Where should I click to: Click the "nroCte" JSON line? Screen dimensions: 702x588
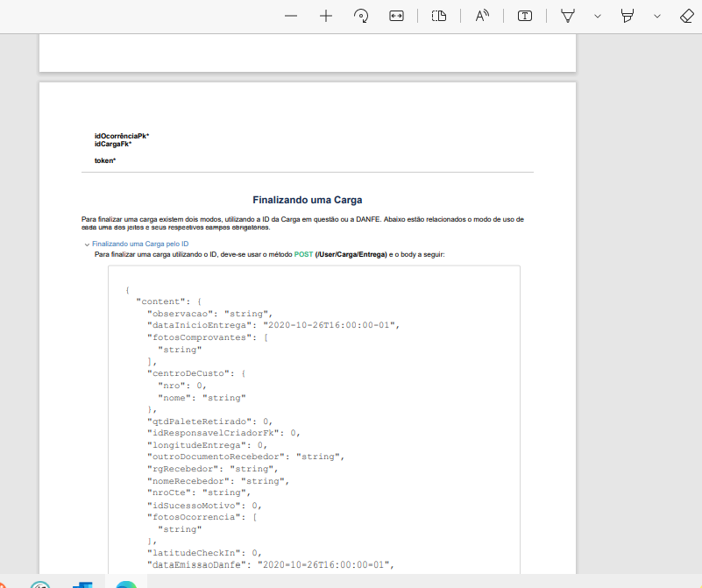pos(199,492)
